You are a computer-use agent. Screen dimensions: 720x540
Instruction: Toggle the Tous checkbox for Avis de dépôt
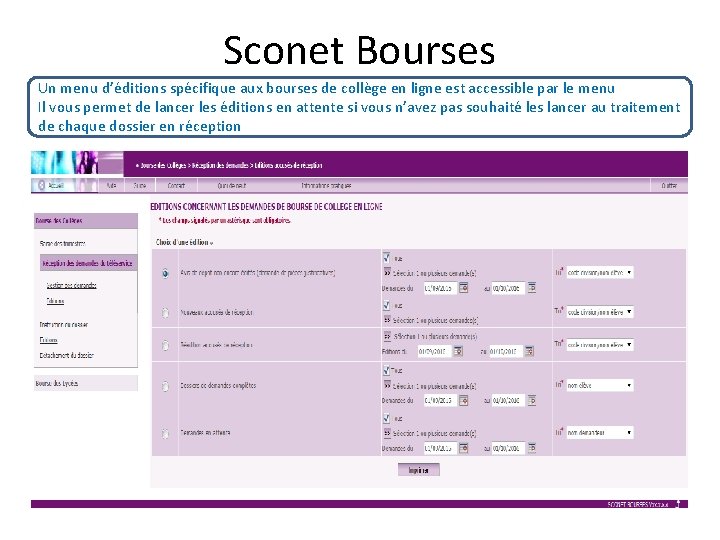click(387, 258)
